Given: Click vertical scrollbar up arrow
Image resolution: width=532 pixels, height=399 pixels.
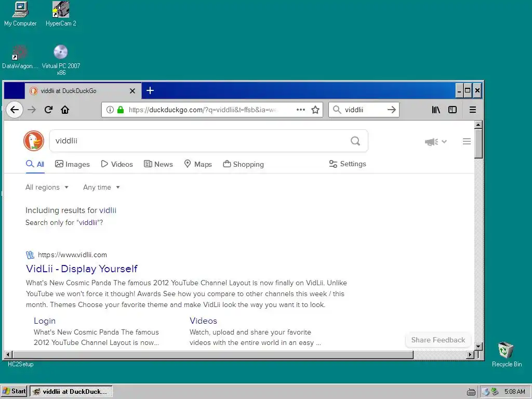Looking at the screenshot, I should [x=478, y=125].
